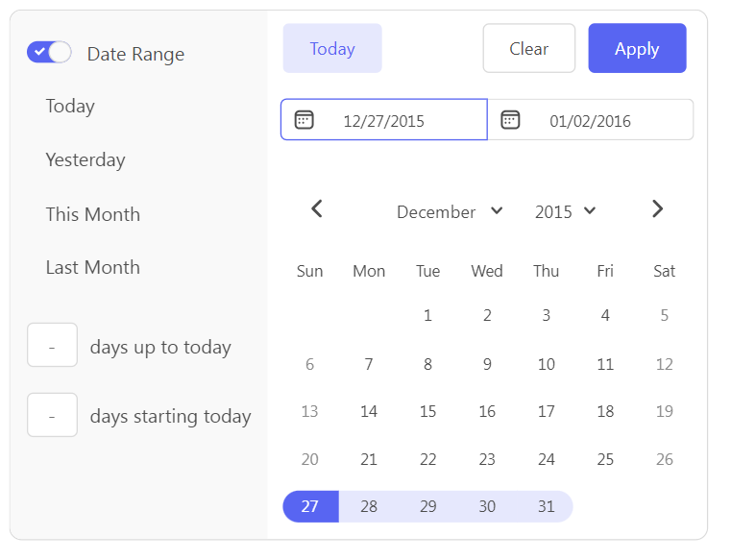
Task: Click the end date calendar icon
Action: point(510,120)
